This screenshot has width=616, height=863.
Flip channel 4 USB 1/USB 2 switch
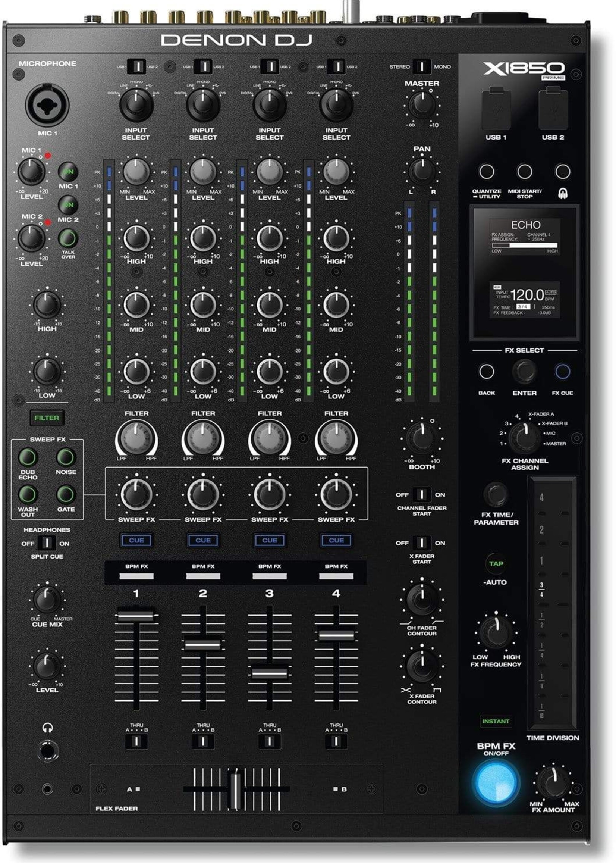coord(336,66)
